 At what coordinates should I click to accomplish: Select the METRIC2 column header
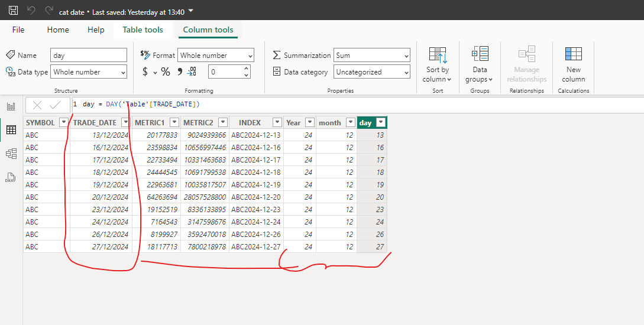(198, 123)
